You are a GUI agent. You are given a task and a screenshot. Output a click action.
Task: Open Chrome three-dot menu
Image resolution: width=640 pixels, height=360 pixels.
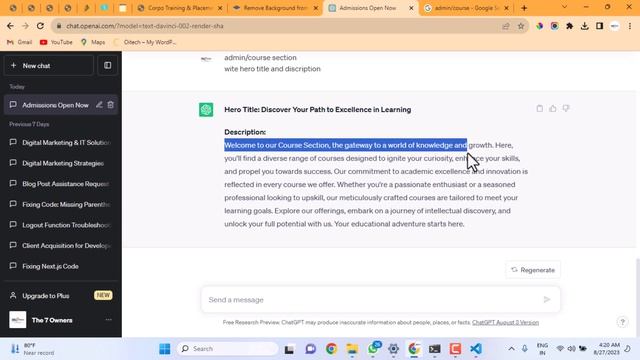[x=630, y=26]
